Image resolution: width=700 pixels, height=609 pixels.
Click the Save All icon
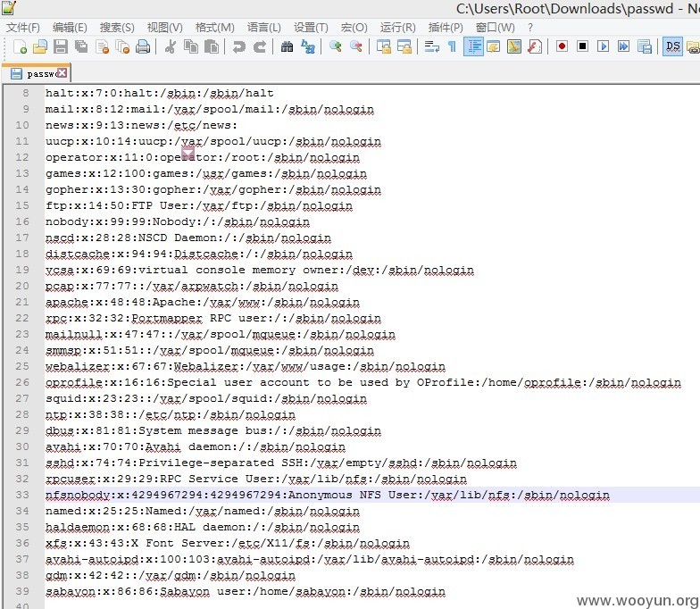pyautogui.click(x=81, y=46)
